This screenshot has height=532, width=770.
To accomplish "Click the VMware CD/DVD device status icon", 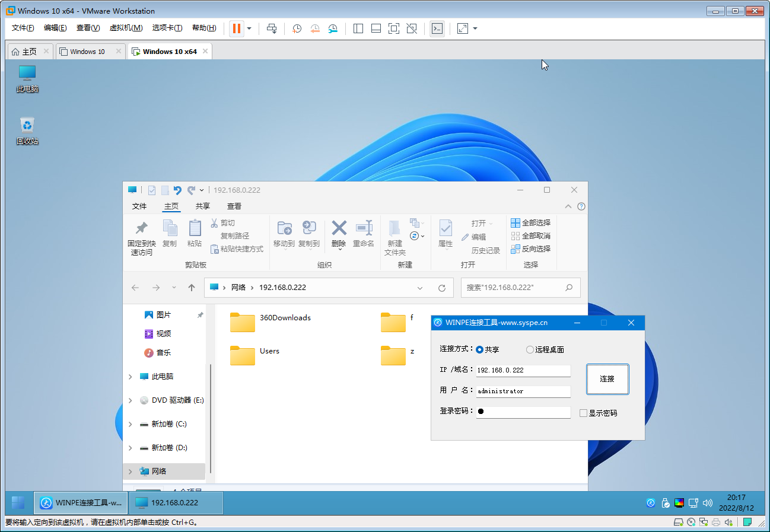I will (691, 523).
